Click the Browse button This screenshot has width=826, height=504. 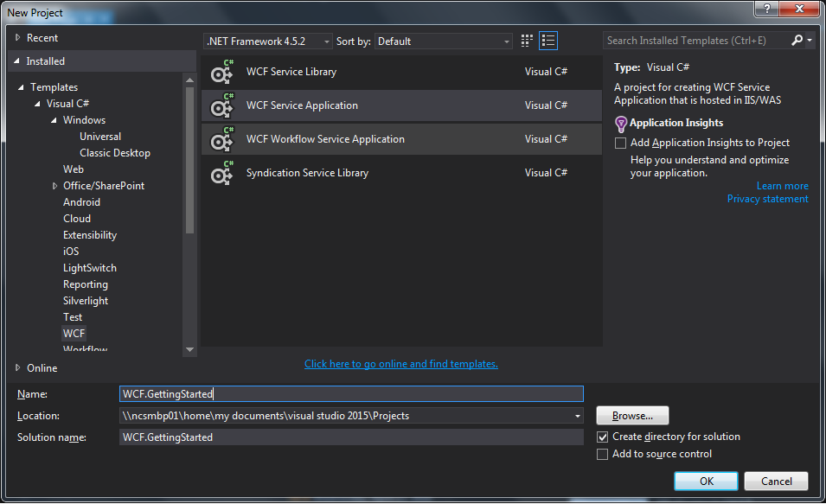pos(631,415)
